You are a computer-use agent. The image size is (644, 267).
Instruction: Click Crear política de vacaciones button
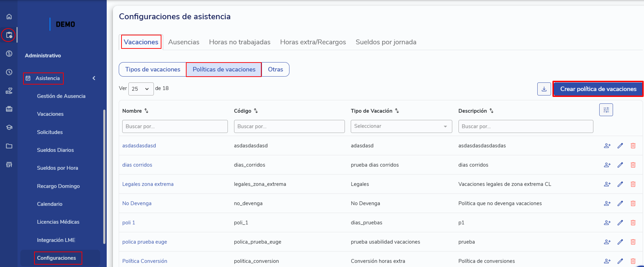click(598, 89)
